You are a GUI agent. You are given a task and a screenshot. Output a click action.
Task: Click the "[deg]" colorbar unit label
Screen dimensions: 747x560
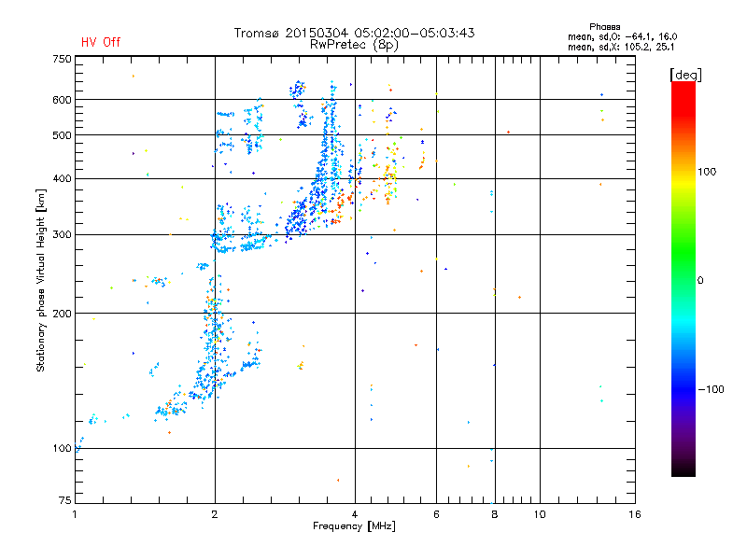(685, 75)
